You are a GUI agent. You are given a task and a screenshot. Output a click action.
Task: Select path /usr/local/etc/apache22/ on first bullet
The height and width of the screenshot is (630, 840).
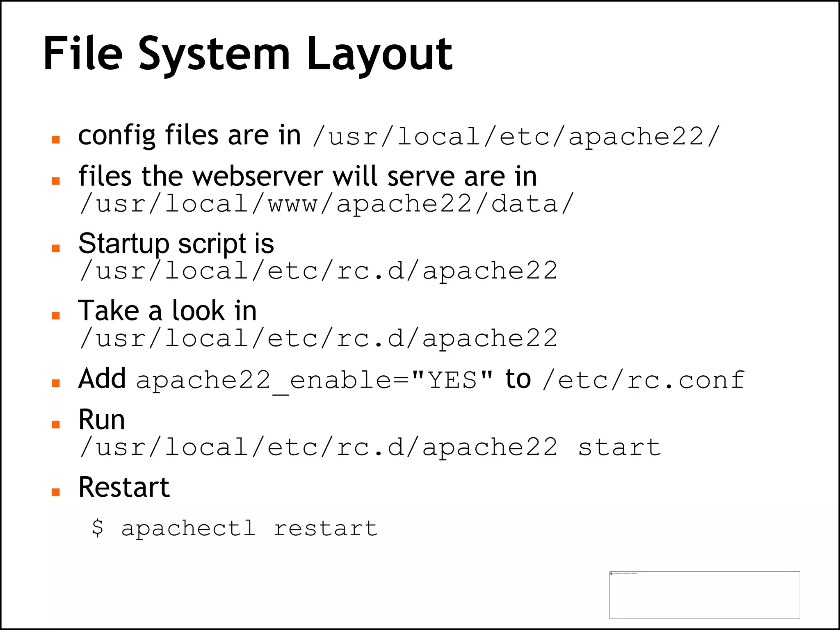pyautogui.click(x=516, y=137)
